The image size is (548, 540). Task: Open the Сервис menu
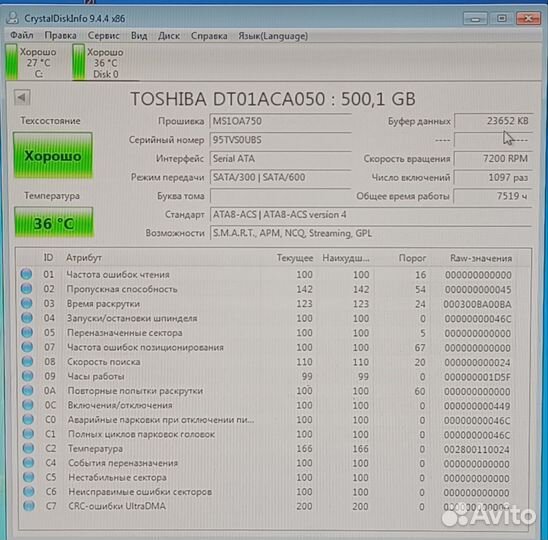[x=103, y=36]
